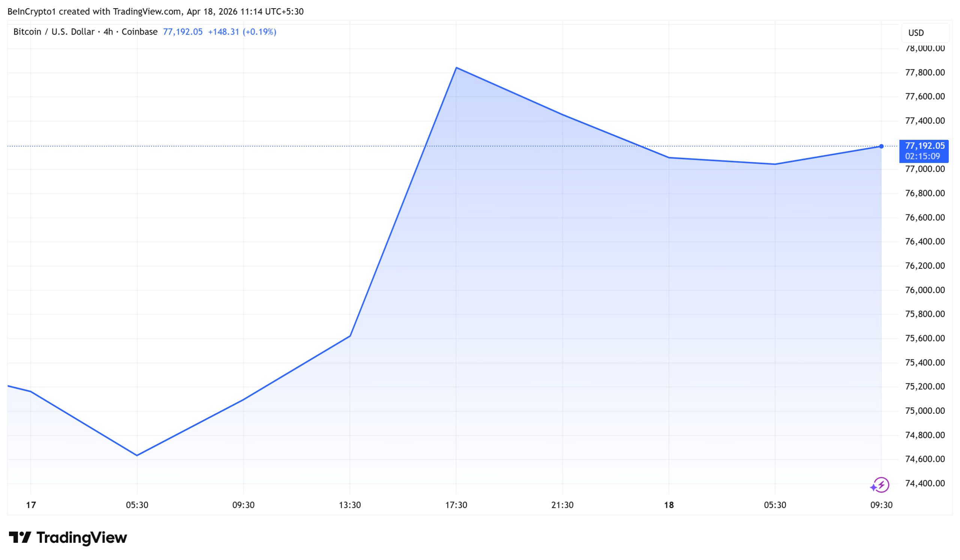Click the purple lightning bolt icon
This screenshot has height=560, width=960.
(x=881, y=485)
